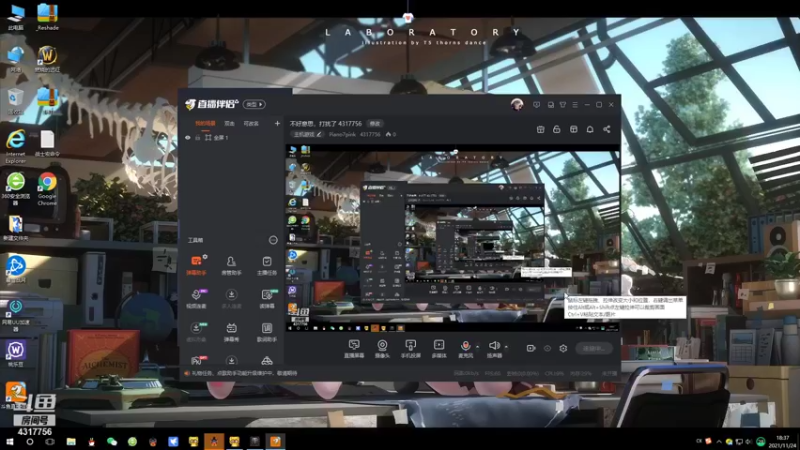Click the 视频连麦 tool icon

[x=196, y=298]
